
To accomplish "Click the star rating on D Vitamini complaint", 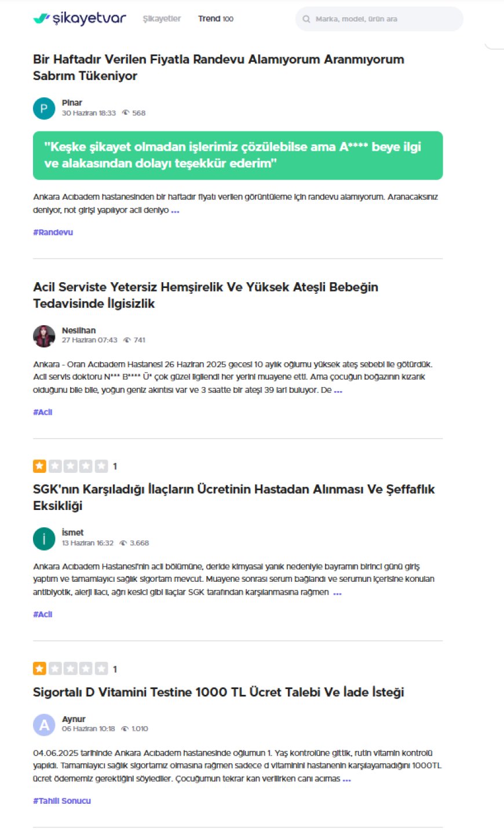I will point(71,669).
